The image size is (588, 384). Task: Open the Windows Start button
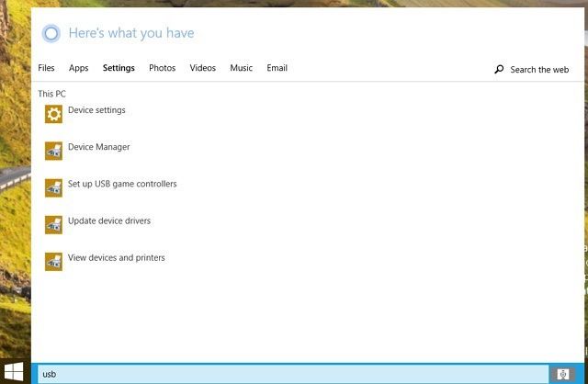coord(15,373)
